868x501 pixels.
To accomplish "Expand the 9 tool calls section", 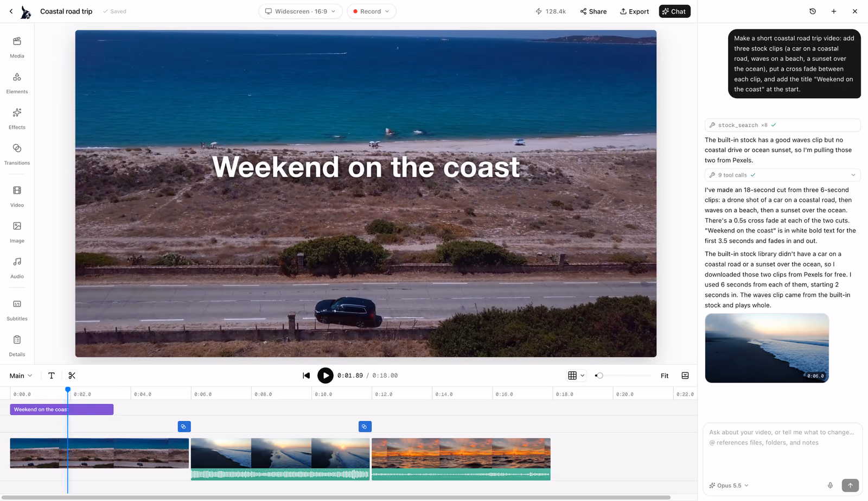I will pyautogui.click(x=782, y=175).
